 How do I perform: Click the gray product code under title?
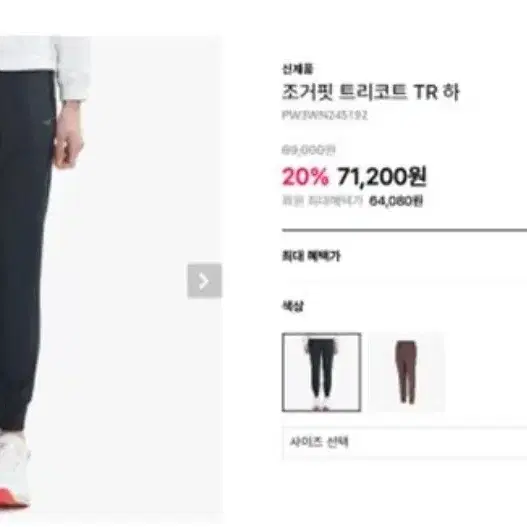tap(324, 115)
